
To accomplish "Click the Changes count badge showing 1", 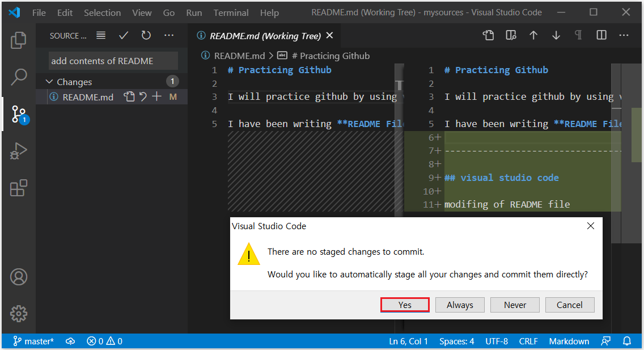I will (x=172, y=81).
